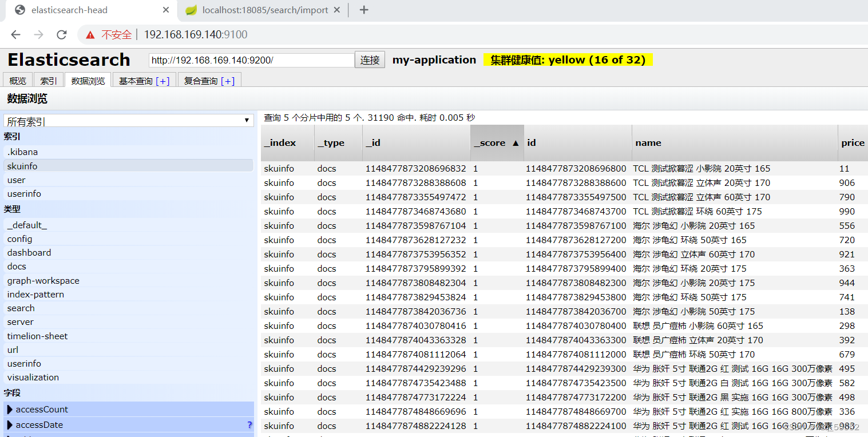Screen dimensions: 868x437
Task: Select the config type
Action: [129, 239]
